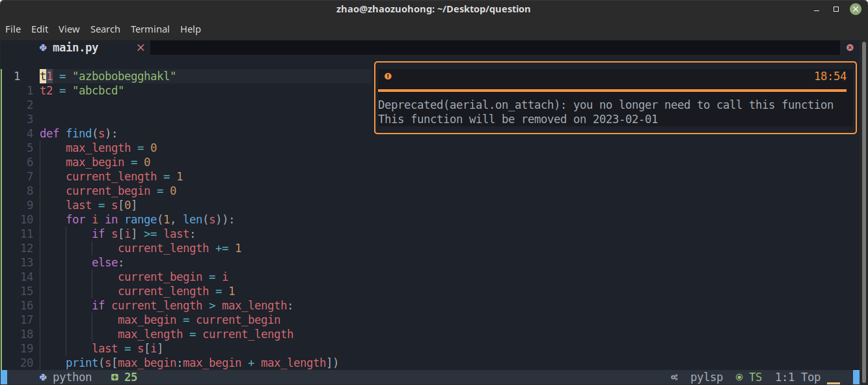The width and height of the screenshot is (868, 385).
Task: Open the View menu
Action: tap(69, 29)
